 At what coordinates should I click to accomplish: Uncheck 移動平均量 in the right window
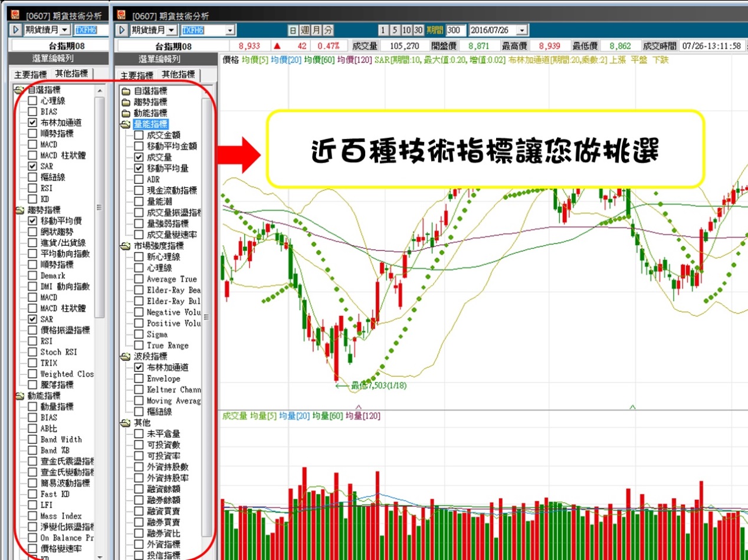click(x=139, y=169)
